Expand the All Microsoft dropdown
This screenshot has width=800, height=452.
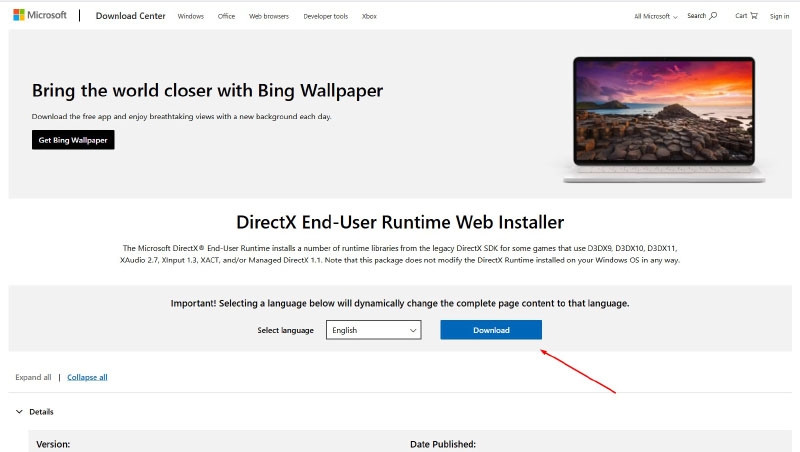(656, 16)
